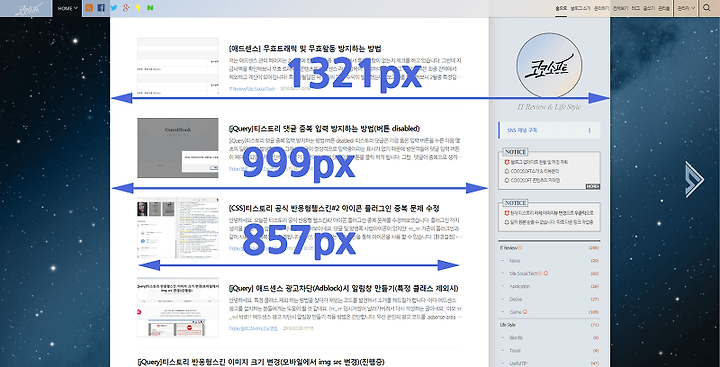Open the [CSS] 티스토리 공식 반응형웹스킨#2 post
This screenshot has height=367, width=720.
pos(334,209)
